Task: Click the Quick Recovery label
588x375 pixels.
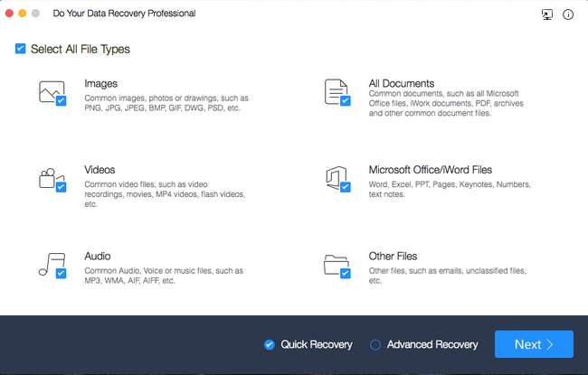Action: tap(317, 344)
